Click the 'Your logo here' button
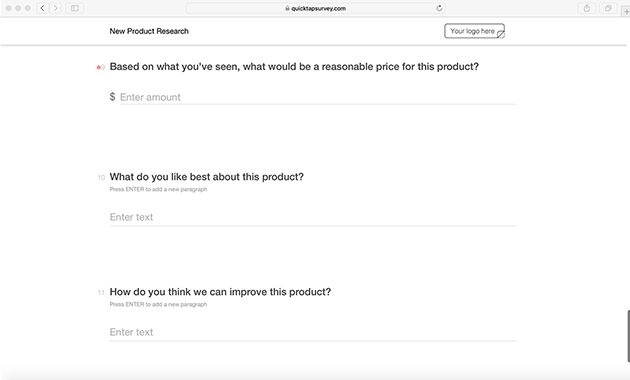 click(474, 31)
